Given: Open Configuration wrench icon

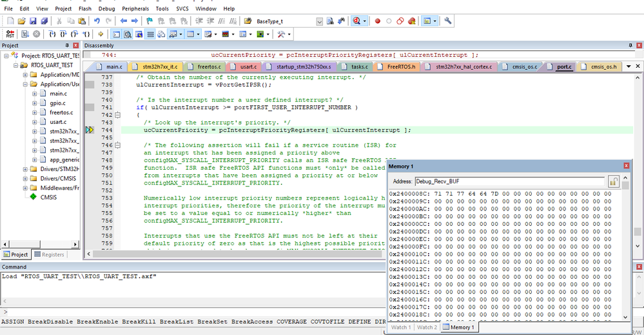Looking at the screenshot, I should click(447, 21).
